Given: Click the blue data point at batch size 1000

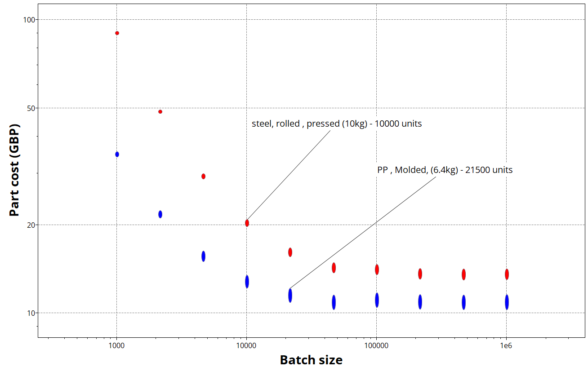Looking at the screenshot, I should pyautogui.click(x=117, y=154).
